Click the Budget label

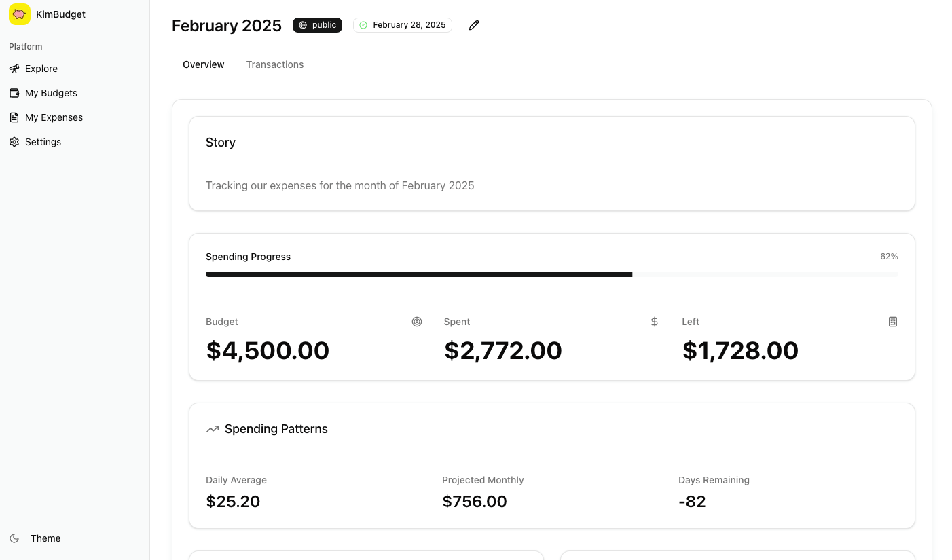point(222,322)
